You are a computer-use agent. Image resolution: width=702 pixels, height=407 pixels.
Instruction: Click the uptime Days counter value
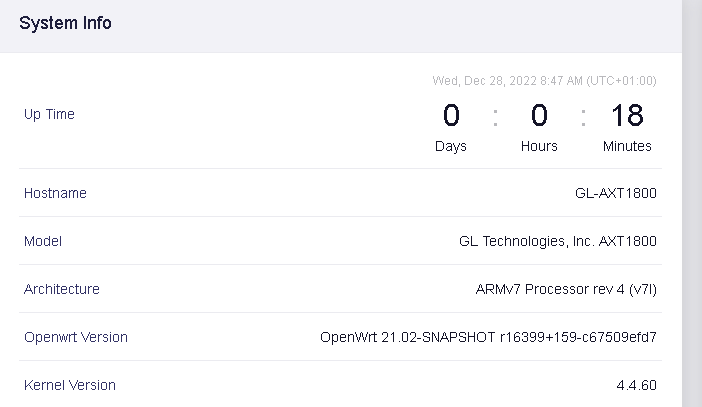click(451, 116)
